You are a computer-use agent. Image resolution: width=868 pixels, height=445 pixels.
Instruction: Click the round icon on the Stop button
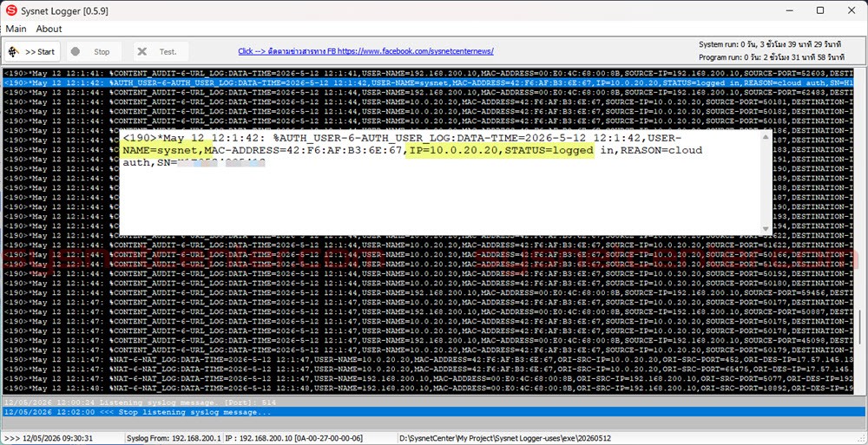tap(76, 51)
